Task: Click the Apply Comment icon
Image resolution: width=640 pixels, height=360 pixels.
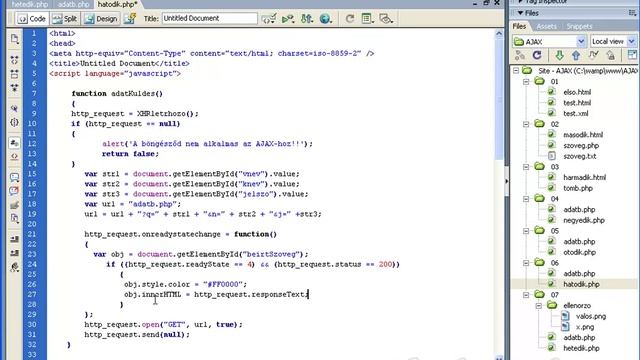Action: click(15, 178)
